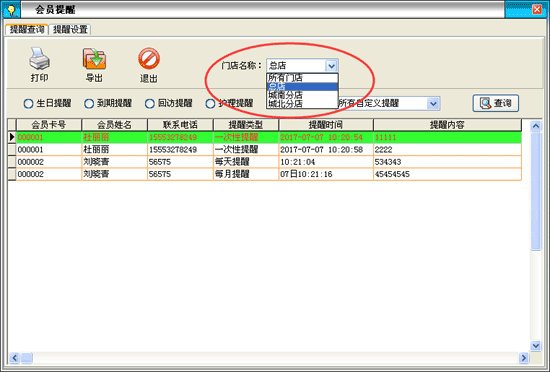Select the 到期提醒 radio button
This screenshot has height=372, width=550.
pyautogui.click(x=89, y=103)
